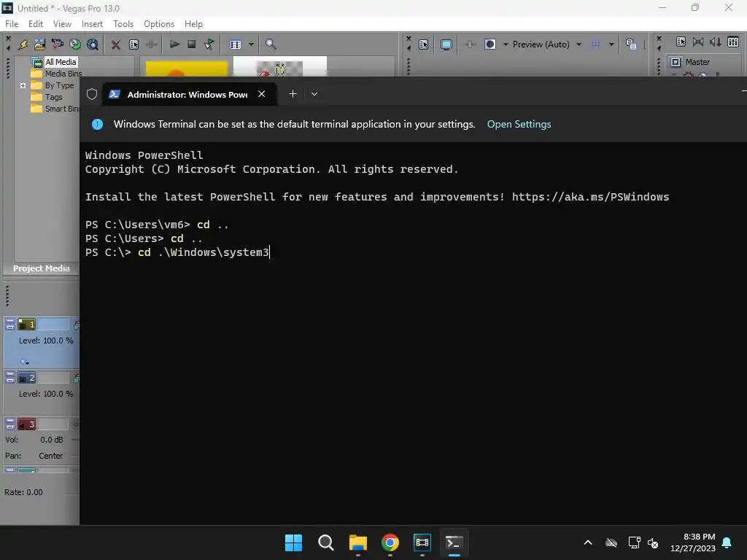
Task: Switch to the Project Media tab
Action: 41,268
